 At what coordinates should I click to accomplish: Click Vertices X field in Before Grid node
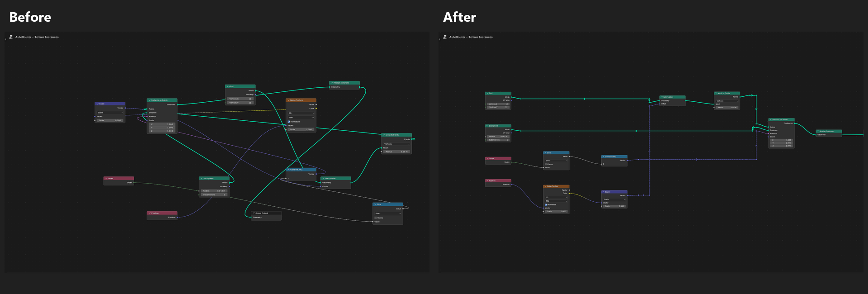pyautogui.click(x=241, y=99)
